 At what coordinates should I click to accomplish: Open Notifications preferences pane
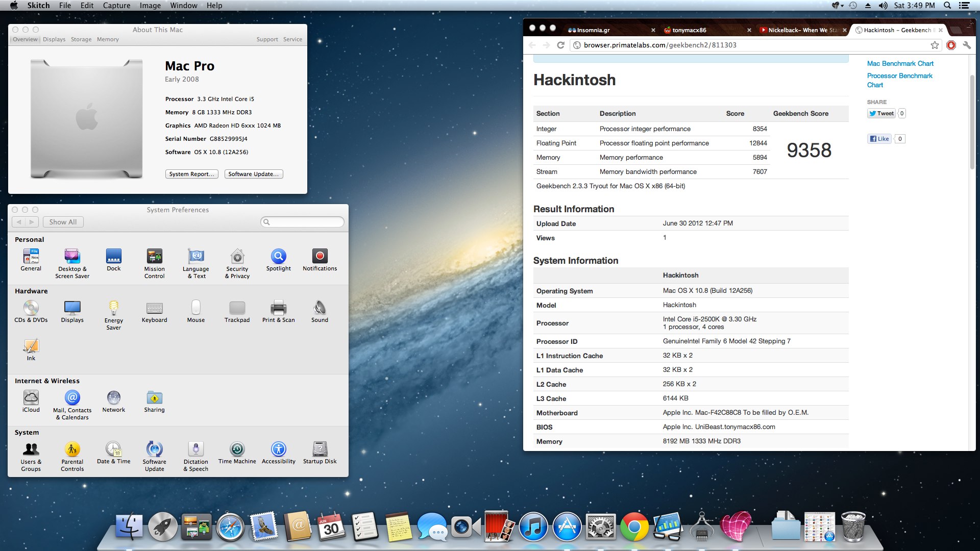[x=320, y=260]
